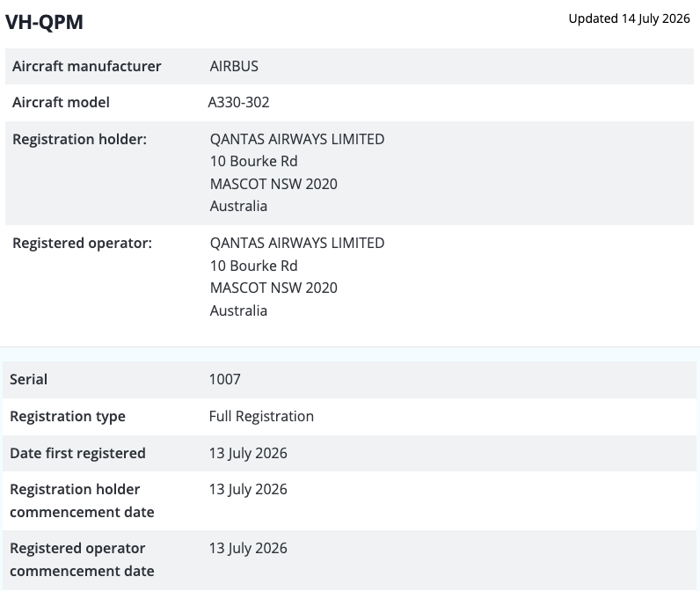The width and height of the screenshot is (700, 591).
Task: Select the Full Registration value
Action: coord(261,417)
